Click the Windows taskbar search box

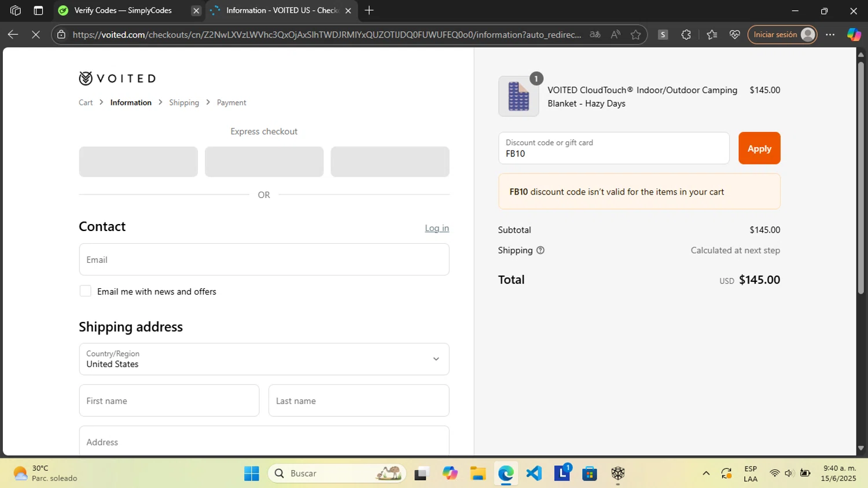[x=337, y=474]
